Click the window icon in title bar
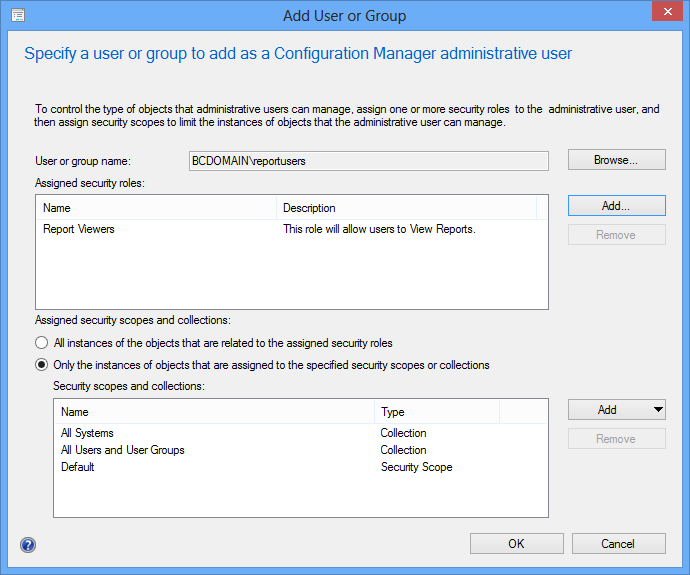Viewport: 690px width, 575px height. (x=18, y=16)
